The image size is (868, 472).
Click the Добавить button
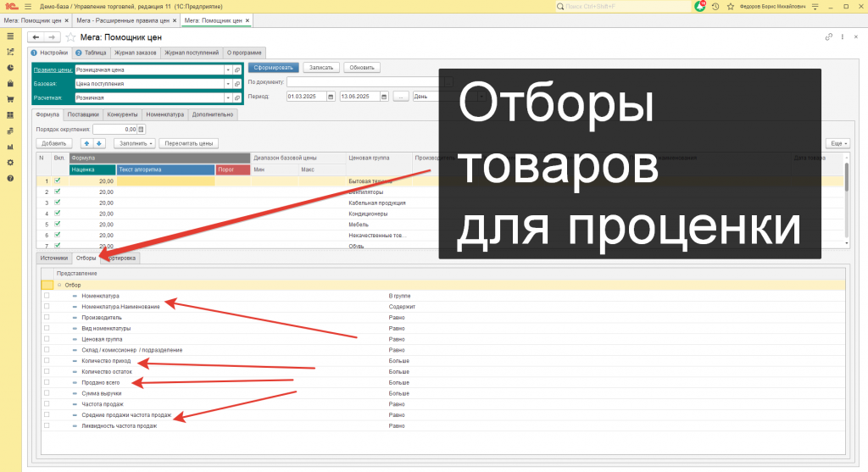(54, 143)
